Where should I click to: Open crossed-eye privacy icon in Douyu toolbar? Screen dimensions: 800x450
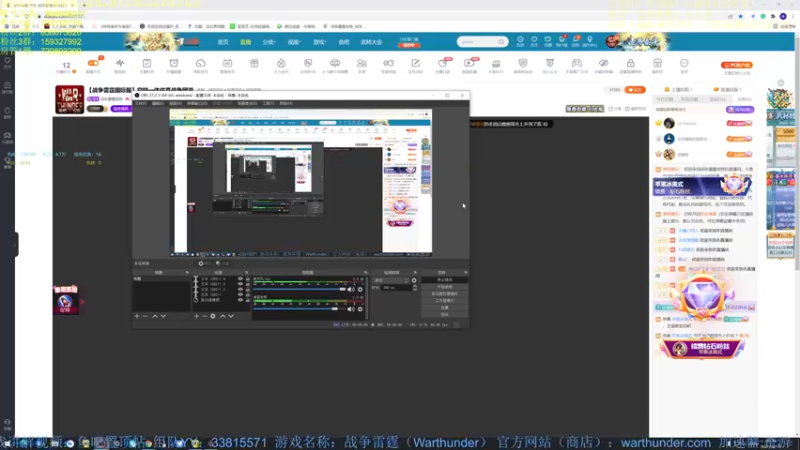click(x=604, y=64)
